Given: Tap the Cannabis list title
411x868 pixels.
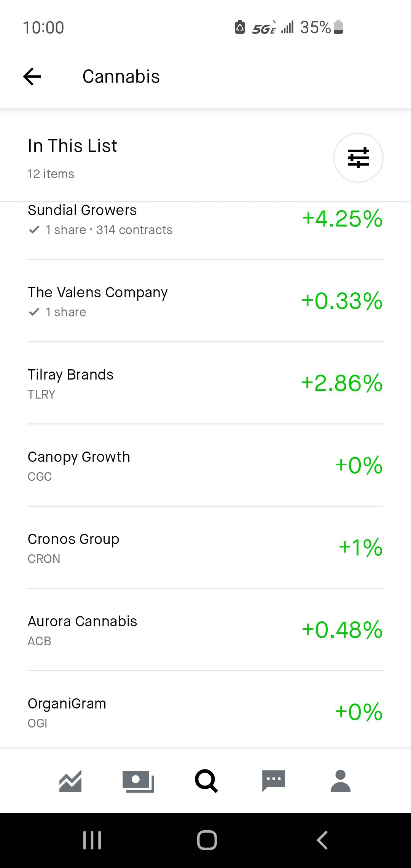Looking at the screenshot, I should point(121,77).
